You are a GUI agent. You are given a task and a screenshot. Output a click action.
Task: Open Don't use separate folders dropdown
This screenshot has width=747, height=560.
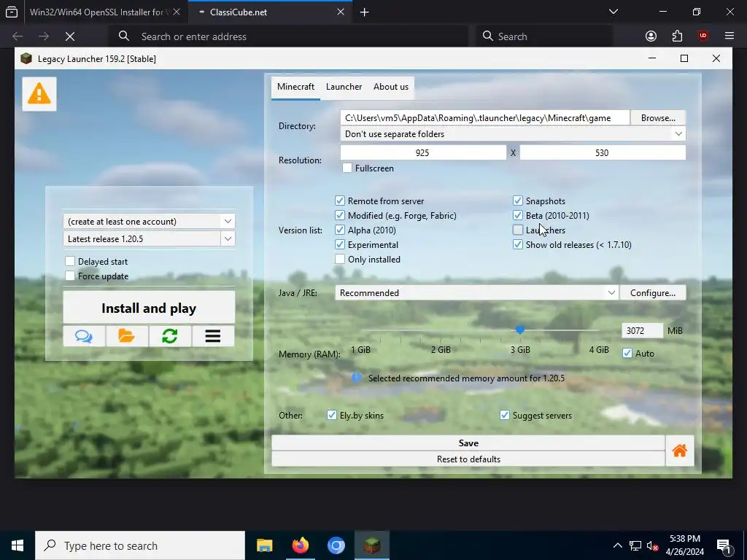click(513, 134)
